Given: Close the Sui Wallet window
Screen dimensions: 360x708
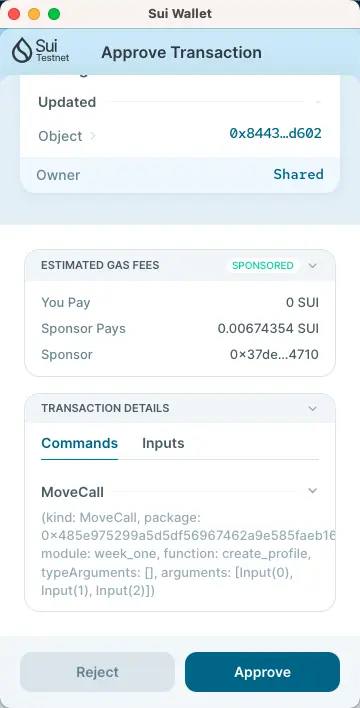Looking at the screenshot, I should coord(14,14).
